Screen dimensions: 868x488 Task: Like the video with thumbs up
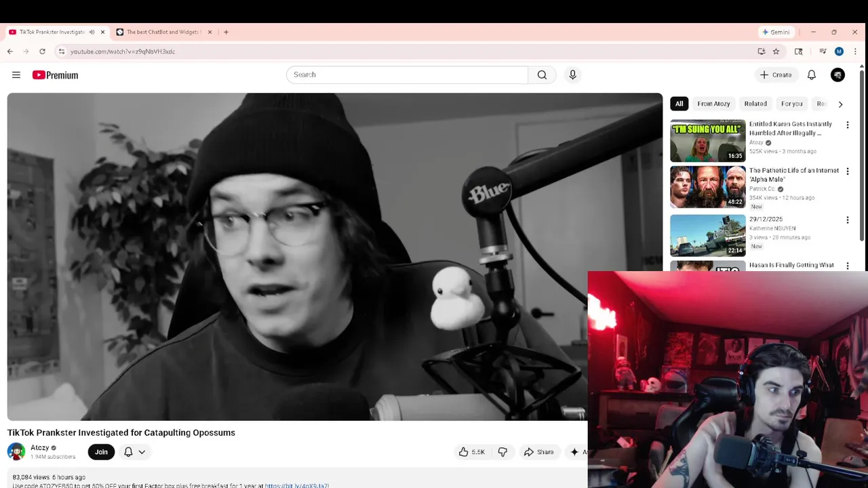tap(472, 452)
